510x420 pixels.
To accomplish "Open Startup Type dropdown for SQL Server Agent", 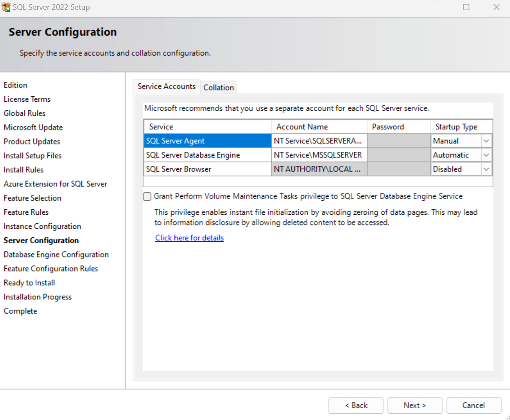I will pyautogui.click(x=486, y=141).
